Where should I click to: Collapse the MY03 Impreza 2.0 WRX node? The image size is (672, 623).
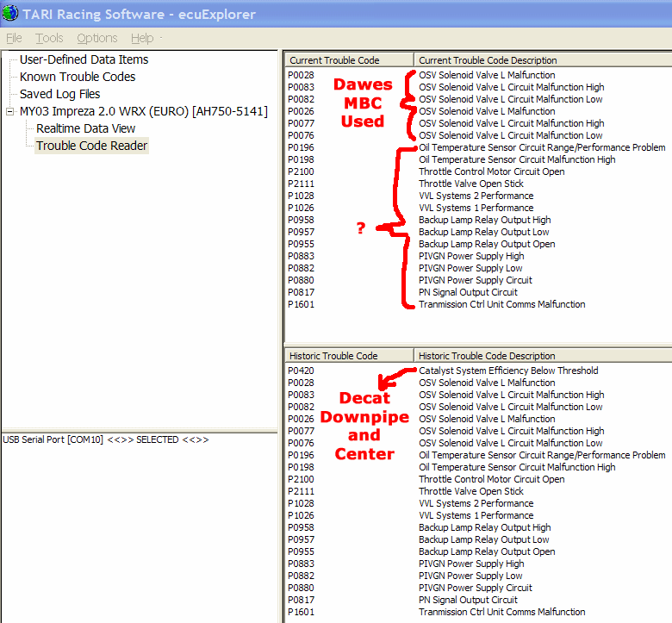click(9, 111)
